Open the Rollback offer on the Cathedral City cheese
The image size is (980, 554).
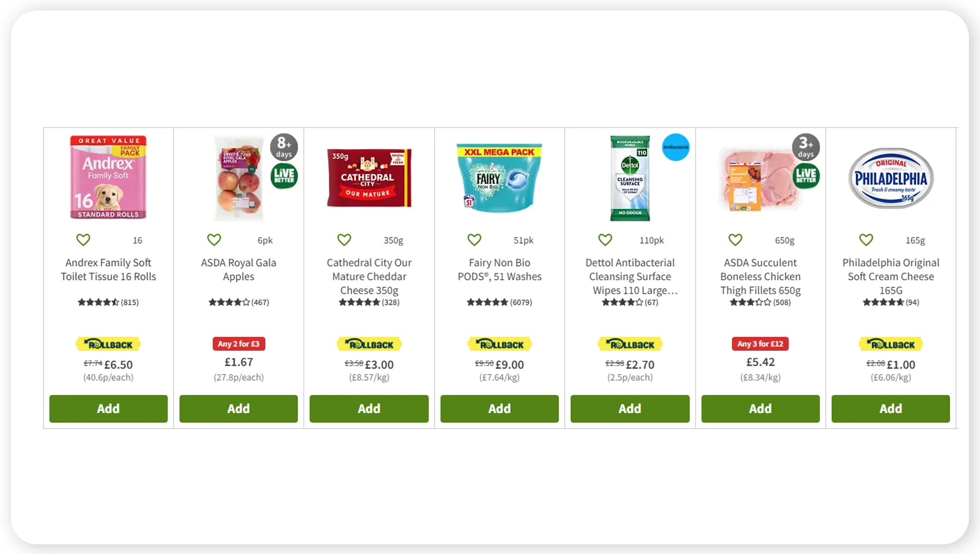(369, 344)
